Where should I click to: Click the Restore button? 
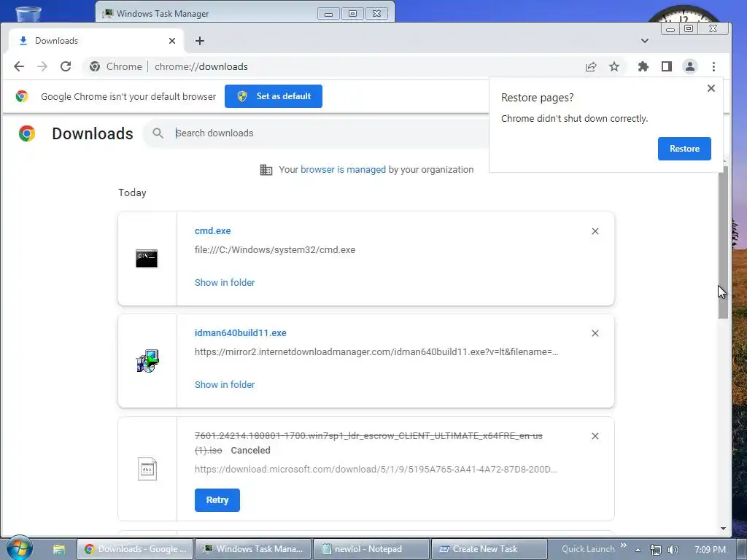[x=684, y=149]
